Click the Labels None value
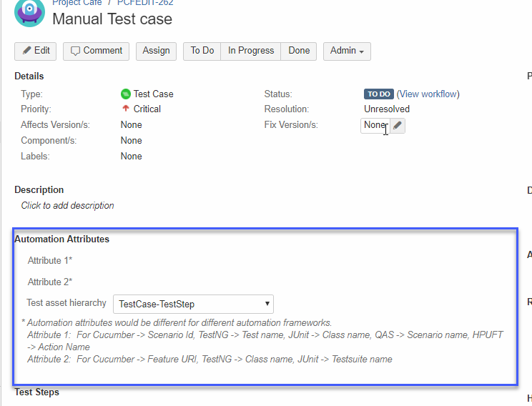532x406 pixels. (132, 156)
